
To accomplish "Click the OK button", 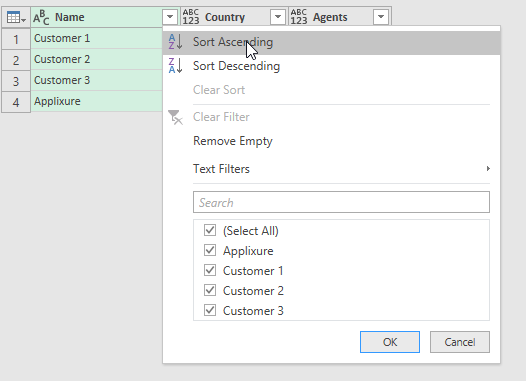I will point(390,342).
